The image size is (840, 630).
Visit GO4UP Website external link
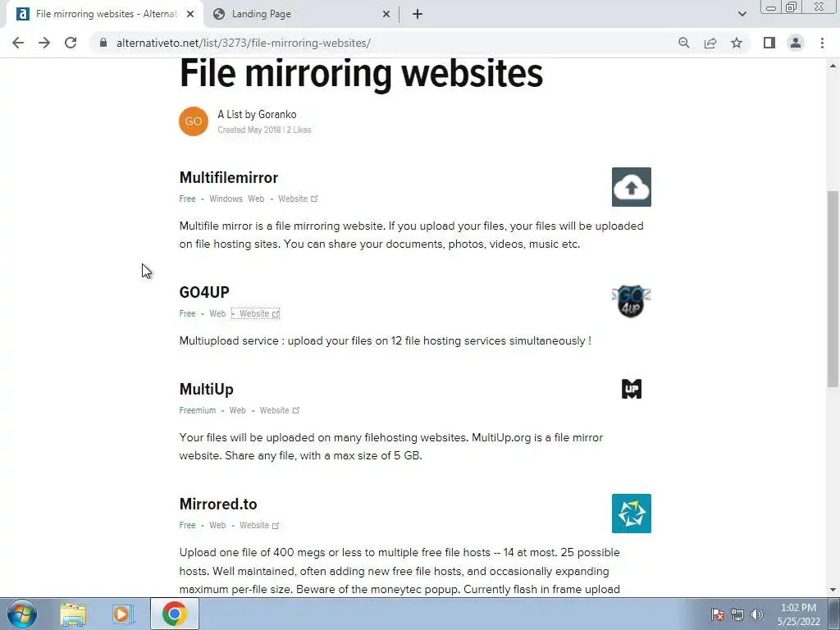[259, 314]
